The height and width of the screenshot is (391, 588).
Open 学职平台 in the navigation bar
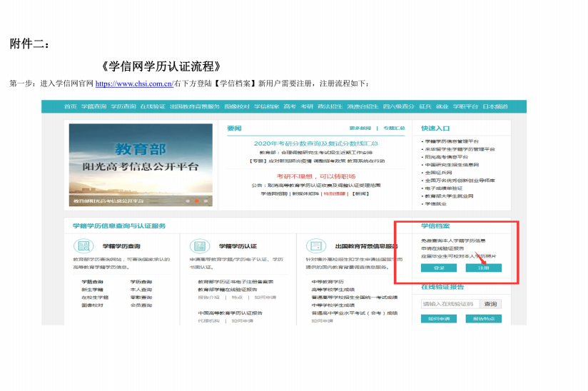click(465, 106)
